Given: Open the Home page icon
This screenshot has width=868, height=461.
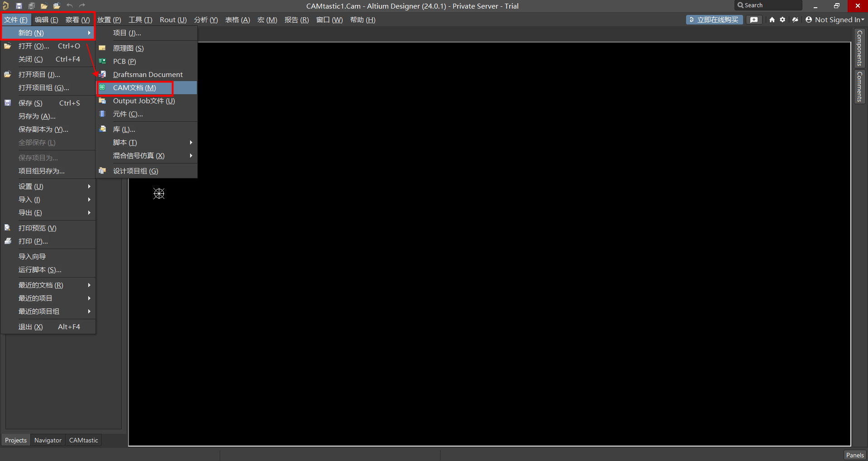Looking at the screenshot, I should click(772, 20).
